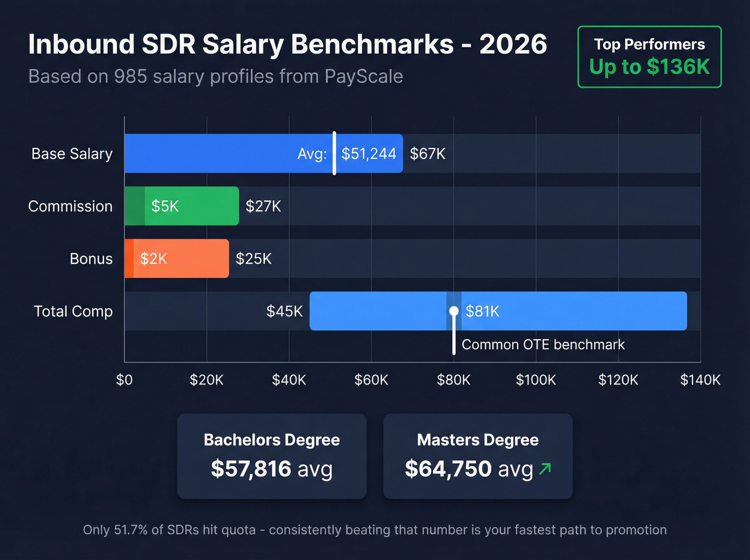Click the white average marker on Base Salary bar

(334, 153)
